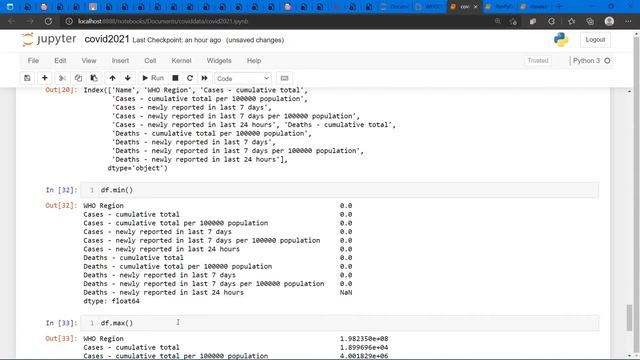Click into the df.min() code cell

coord(340,190)
